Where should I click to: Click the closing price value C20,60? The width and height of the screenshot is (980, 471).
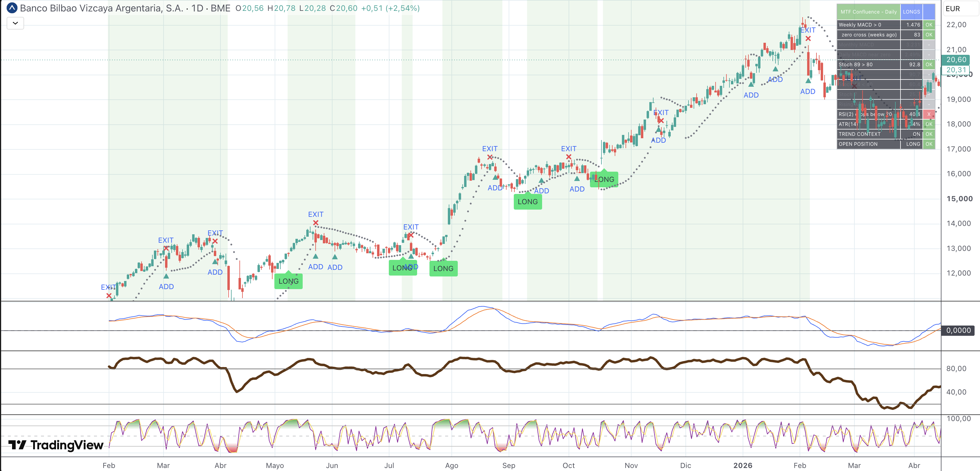point(344,8)
